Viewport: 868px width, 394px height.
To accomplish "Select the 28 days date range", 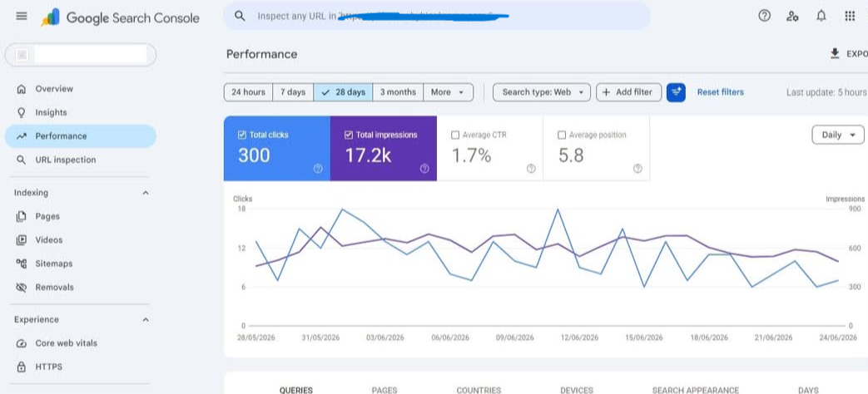I will click(x=343, y=92).
